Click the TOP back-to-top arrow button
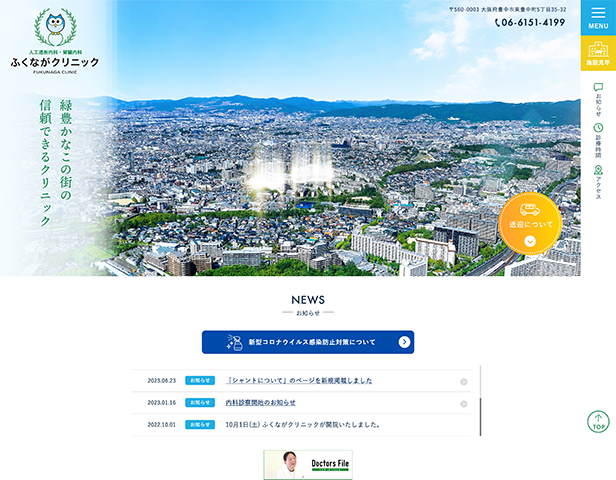Image resolution: width=616 pixels, height=480 pixels. pyautogui.click(x=598, y=422)
